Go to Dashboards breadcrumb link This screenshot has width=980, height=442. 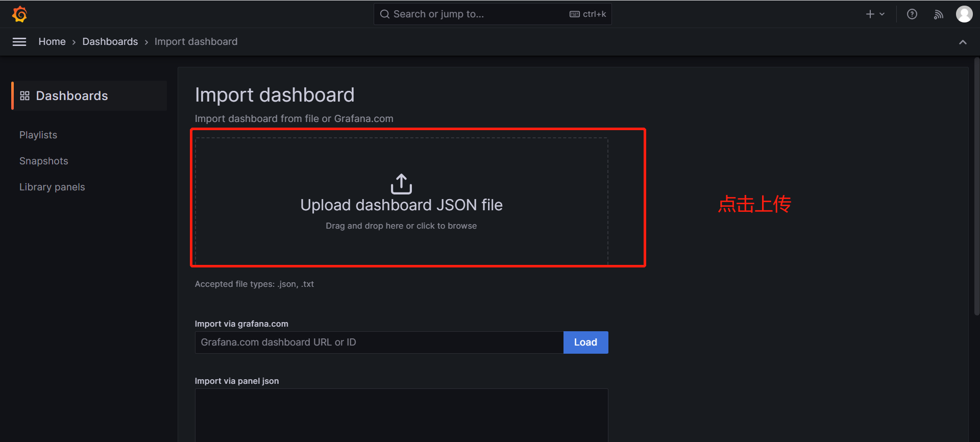point(110,42)
